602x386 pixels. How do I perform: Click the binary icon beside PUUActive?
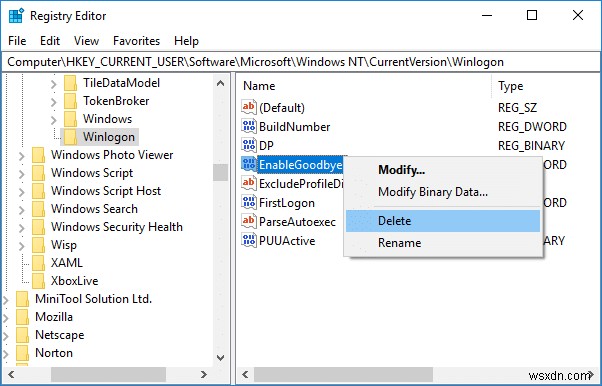pyautogui.click(x=249, y=240)
